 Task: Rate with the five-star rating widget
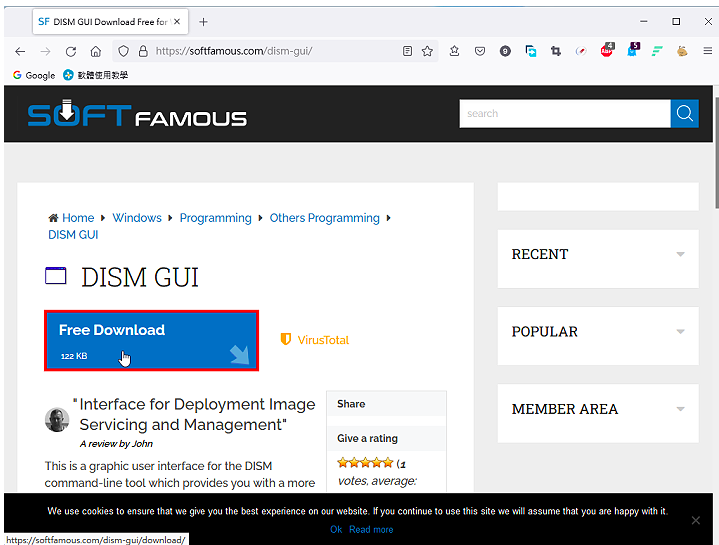click(x=365, y=462)
